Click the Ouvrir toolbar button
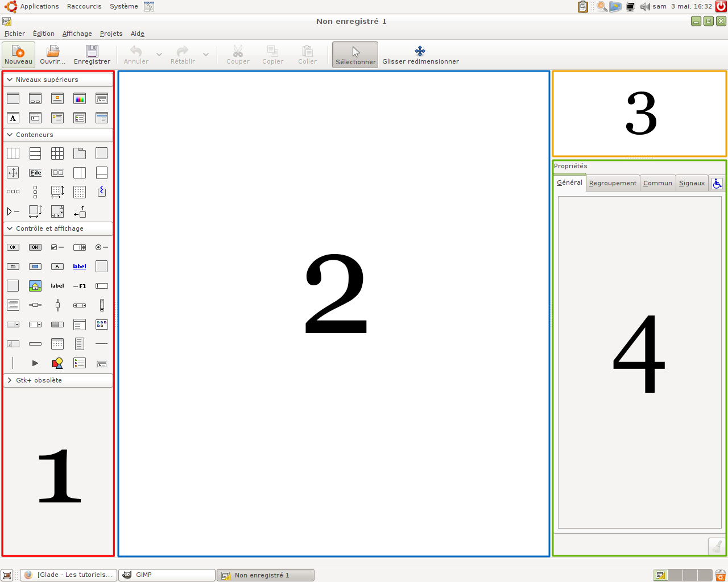Viewport: 728px width, 582px height. point(53,55)
